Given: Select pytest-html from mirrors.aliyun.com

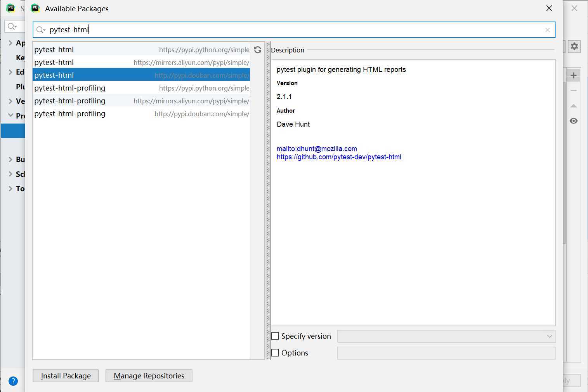Looking at the screenshot, I should click(141, 62).
